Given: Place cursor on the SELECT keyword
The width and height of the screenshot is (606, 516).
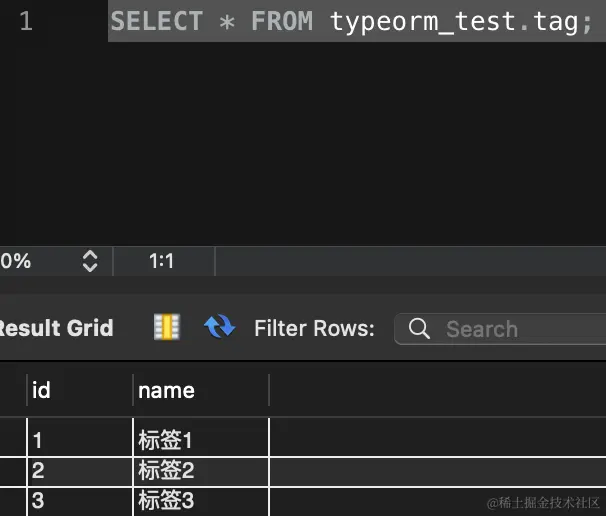Looking at the screenshot, I should coord(154,21).
